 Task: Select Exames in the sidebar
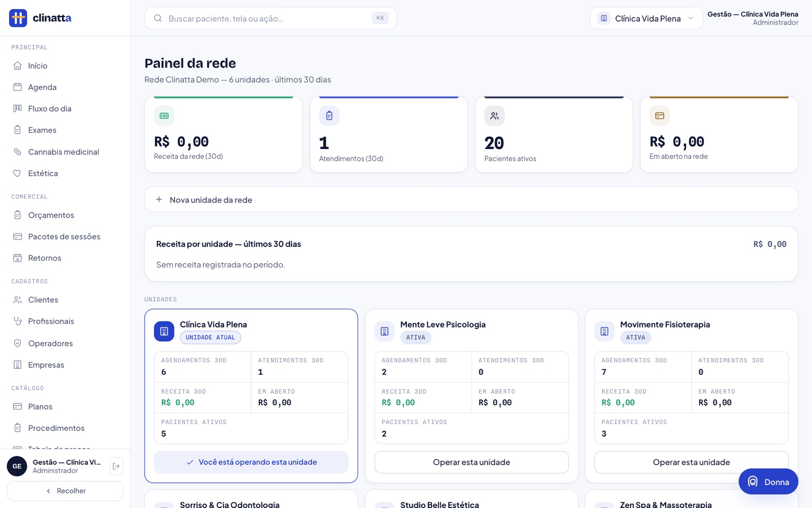(65, 130)
